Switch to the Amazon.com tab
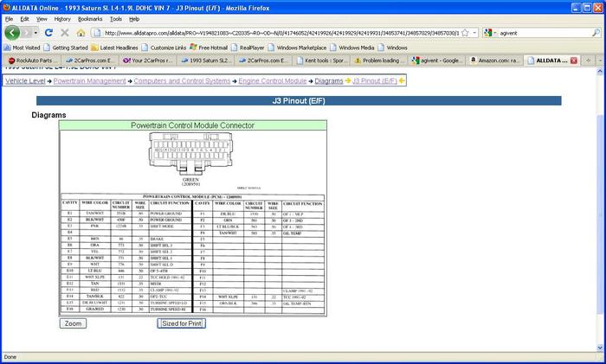This screenshot has width=606, height=364. 494,61
